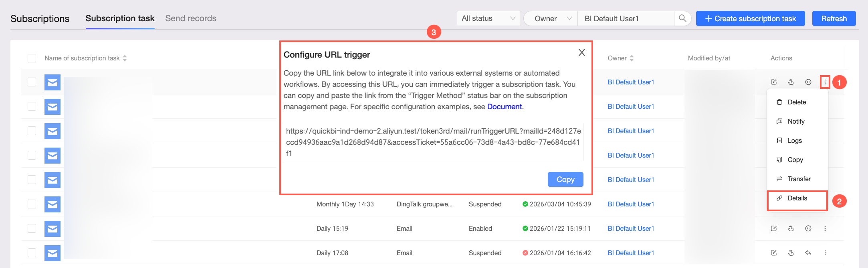Choose Delete from the actions menu

(797, 102)
